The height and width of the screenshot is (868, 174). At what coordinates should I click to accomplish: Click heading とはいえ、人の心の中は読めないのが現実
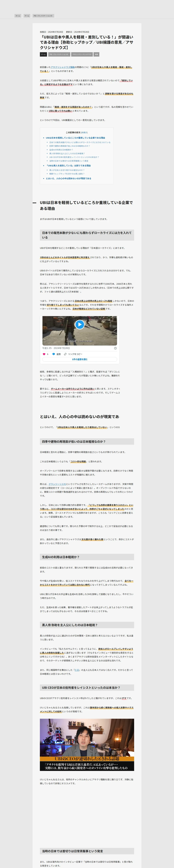[80, 417]
